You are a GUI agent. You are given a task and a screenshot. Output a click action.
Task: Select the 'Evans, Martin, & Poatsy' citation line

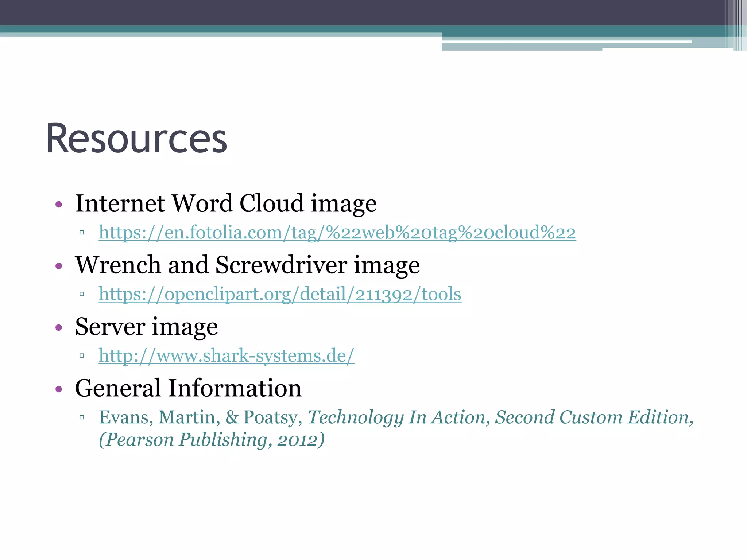tap(396, 417)
